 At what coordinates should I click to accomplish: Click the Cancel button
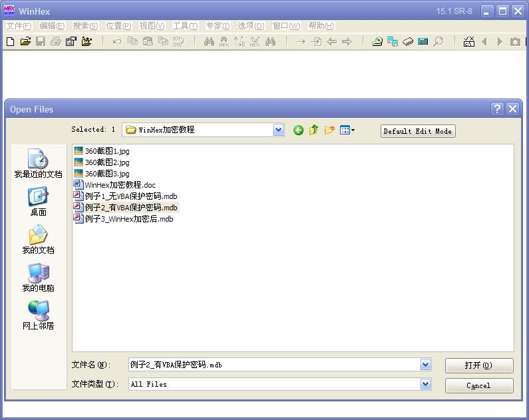tap(479, 385)
